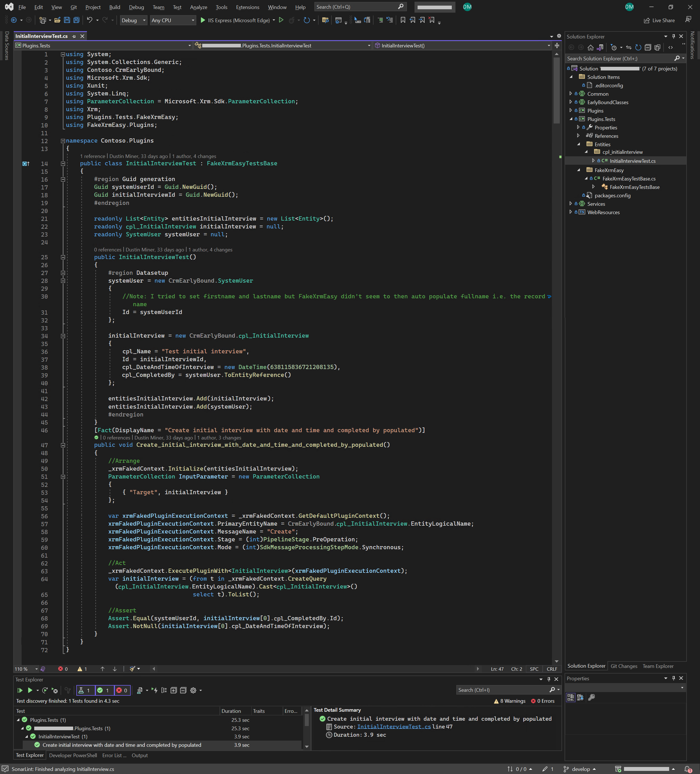Click the Properties panel wrench icon

point(591,697)
